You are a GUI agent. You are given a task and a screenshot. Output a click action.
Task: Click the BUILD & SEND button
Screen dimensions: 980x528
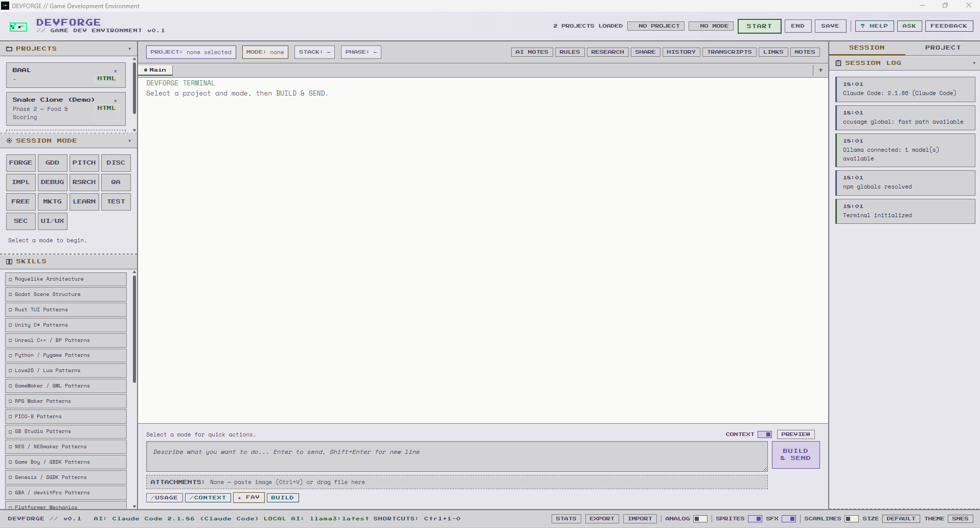pos(795,455)
